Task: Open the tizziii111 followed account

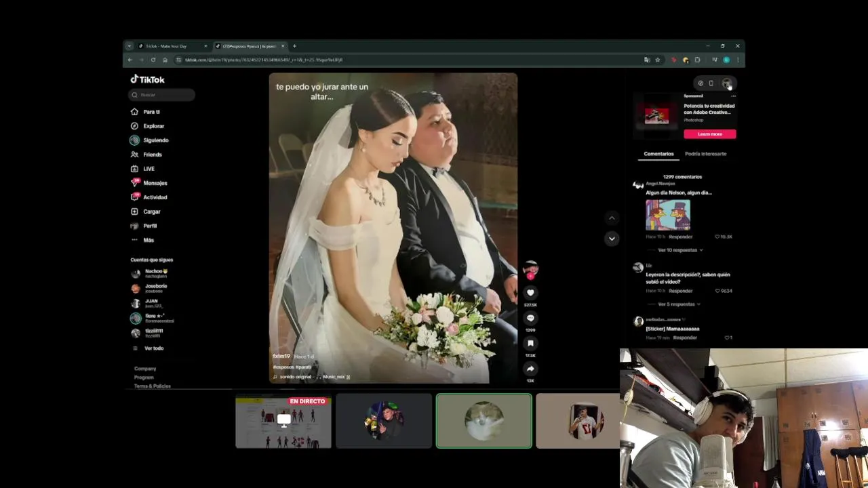Action: (x=148, y=332)
